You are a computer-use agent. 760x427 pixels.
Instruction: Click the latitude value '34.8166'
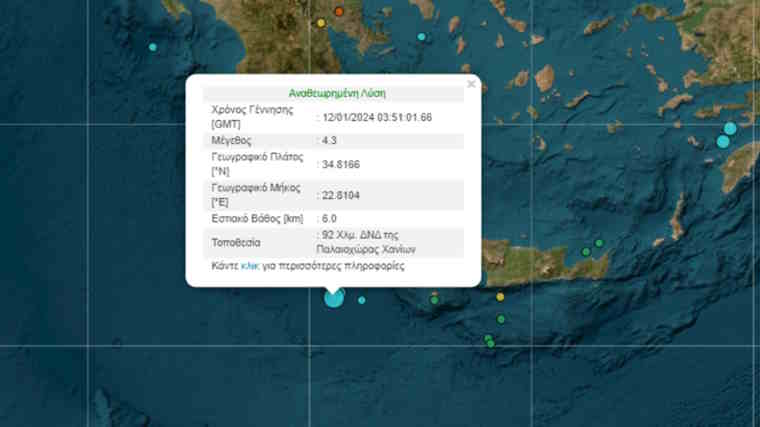tap(341, 165)
